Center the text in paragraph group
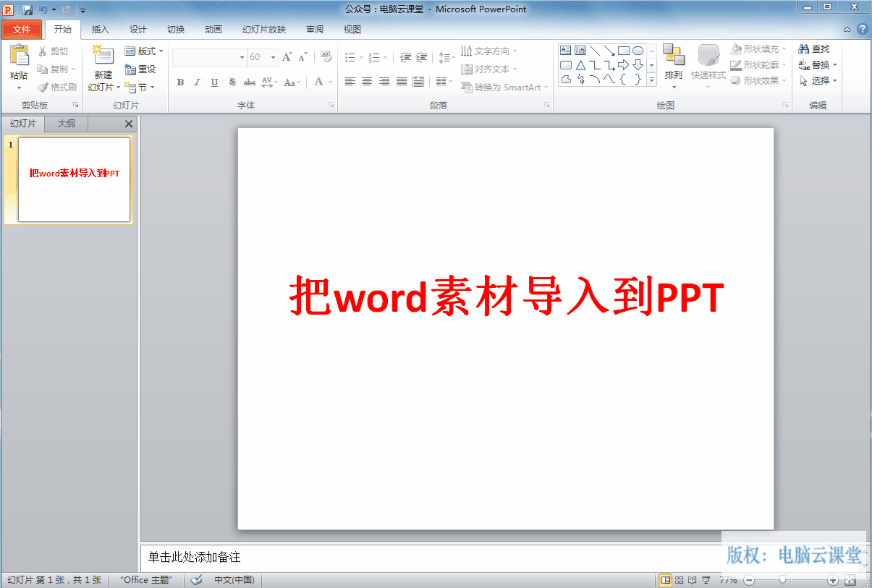The image size is (872, 588). coord(367,82)
